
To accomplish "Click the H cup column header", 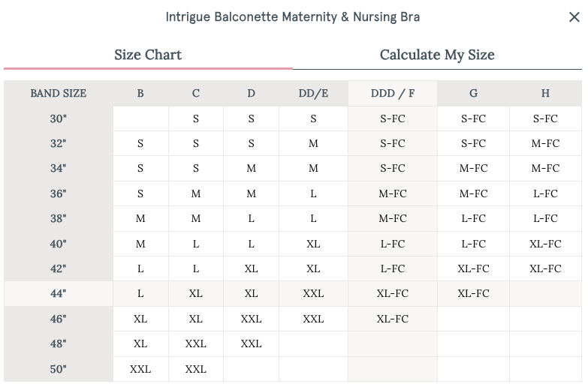I will (545, 94).
